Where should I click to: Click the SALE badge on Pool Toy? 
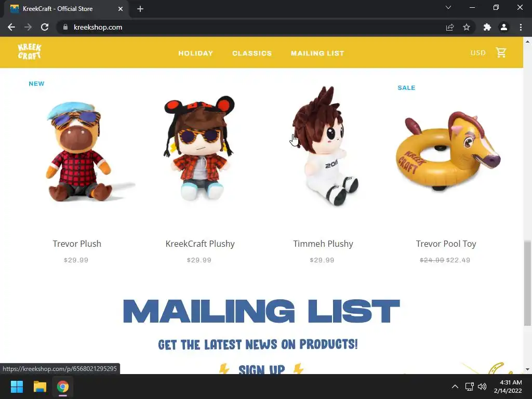click(x=406, y=88)
